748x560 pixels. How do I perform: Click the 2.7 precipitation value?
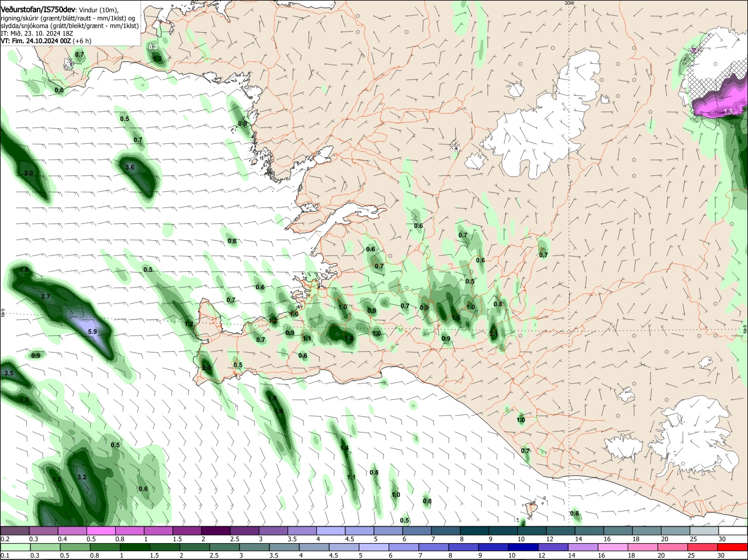[x=46, y=297]
